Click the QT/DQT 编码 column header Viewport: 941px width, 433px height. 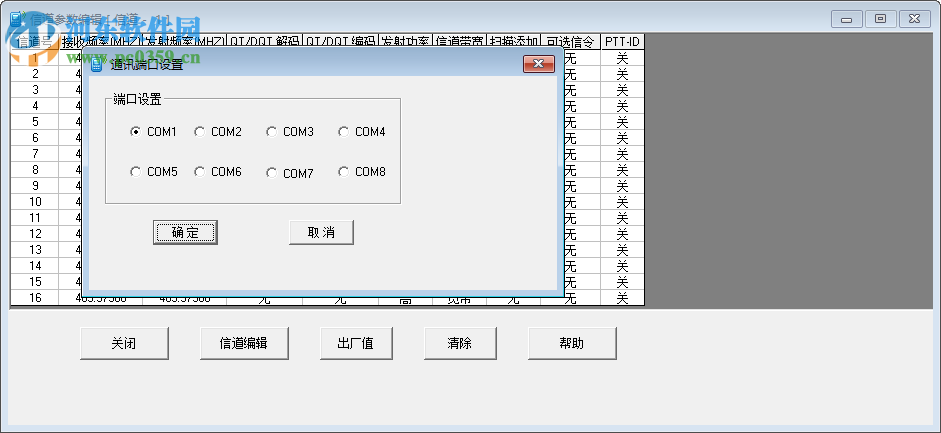(341, 42)
